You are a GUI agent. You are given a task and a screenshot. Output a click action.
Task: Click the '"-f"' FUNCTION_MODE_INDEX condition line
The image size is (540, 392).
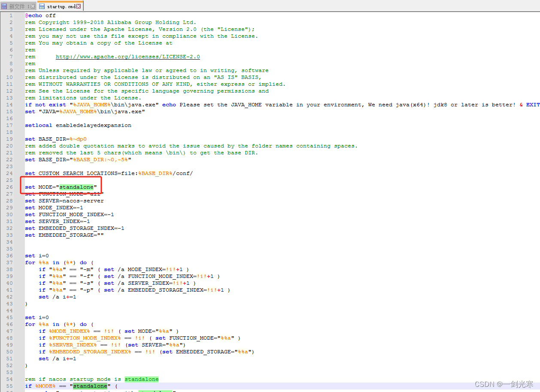coord(130,276)
